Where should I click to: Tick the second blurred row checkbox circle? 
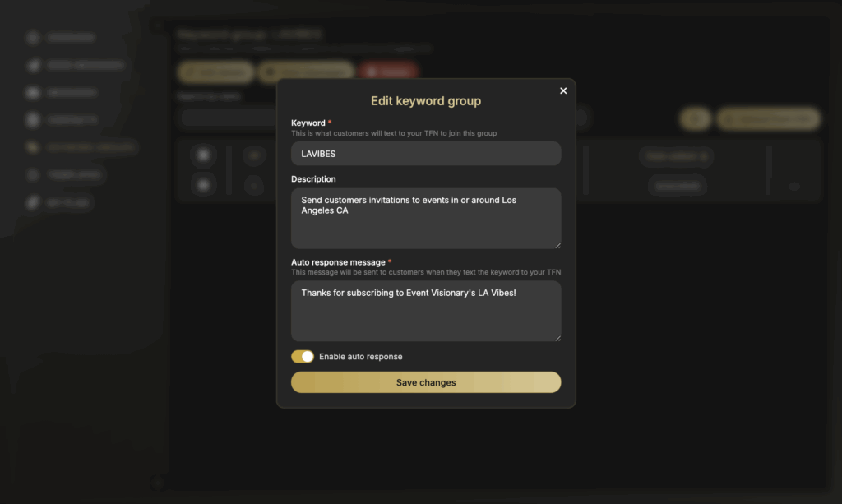tap(204, 185)
